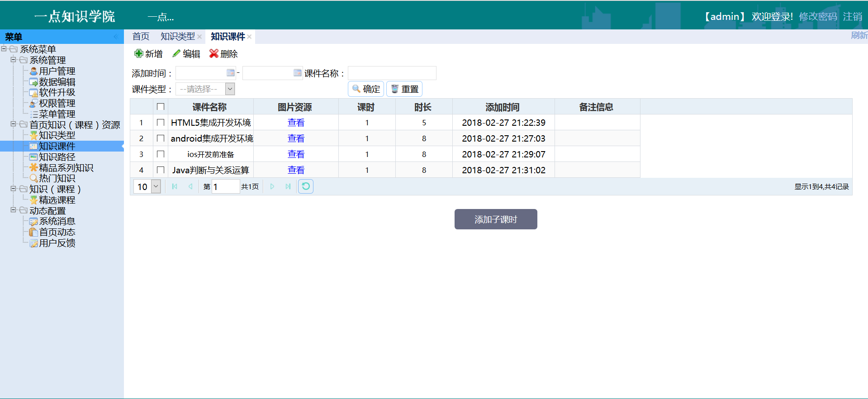Toggle the select-all header checkbox
The height and width of the screenshot is (399, 868).
(160, 107)
